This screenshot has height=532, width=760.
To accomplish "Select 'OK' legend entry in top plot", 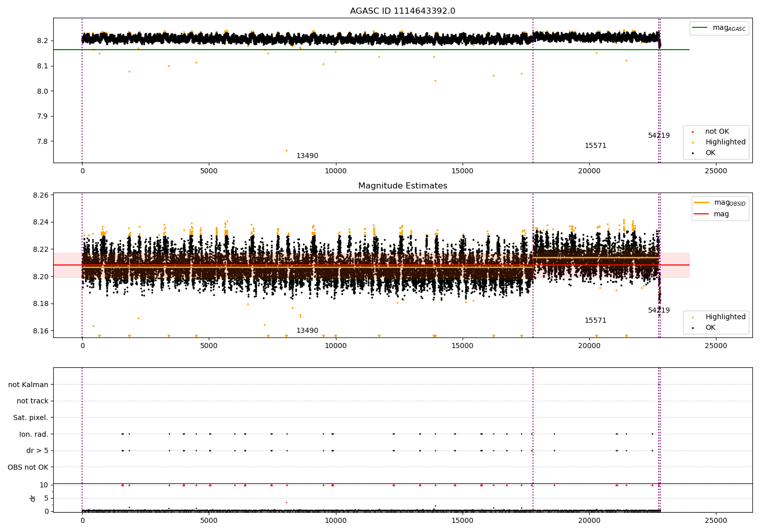I will (710, 153).
